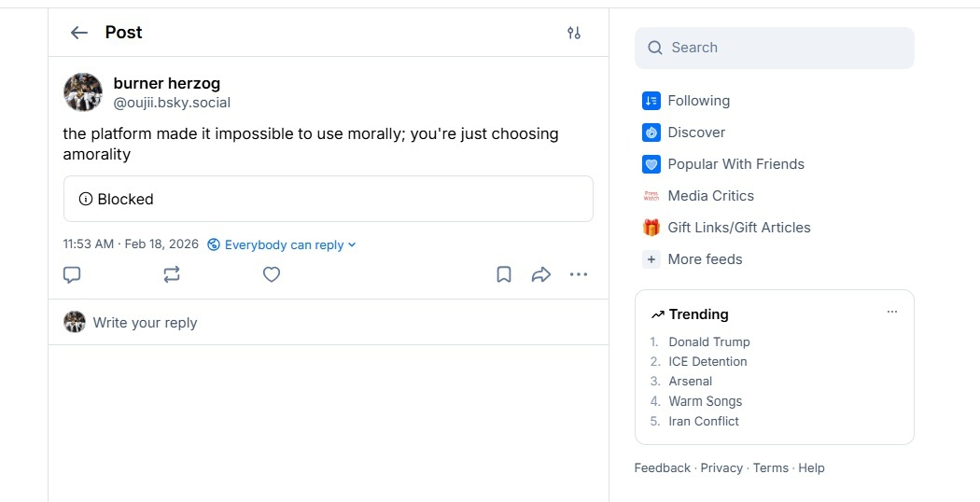980x502 pixels.
Task: Bookmark this post
Action: [504, 274]
